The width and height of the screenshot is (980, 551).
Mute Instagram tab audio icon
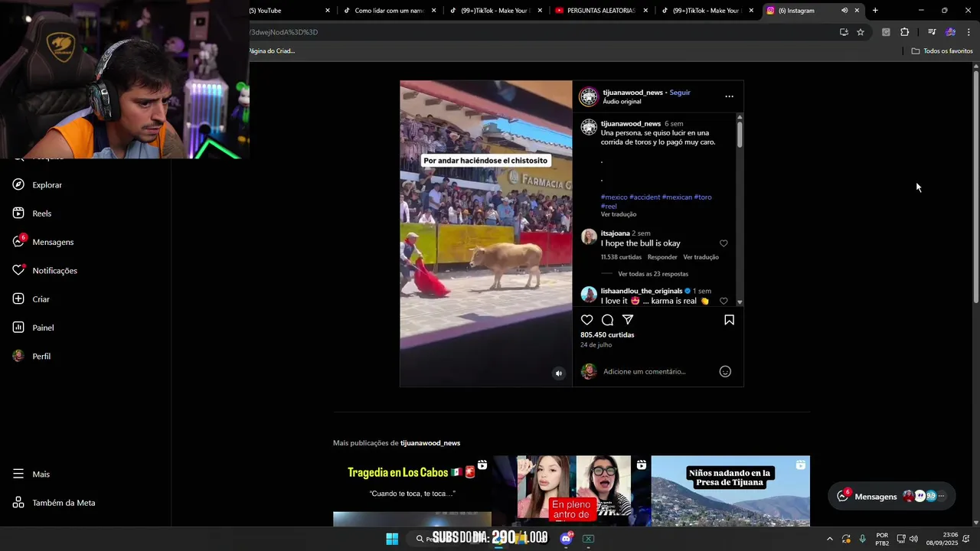pos(844,11)
